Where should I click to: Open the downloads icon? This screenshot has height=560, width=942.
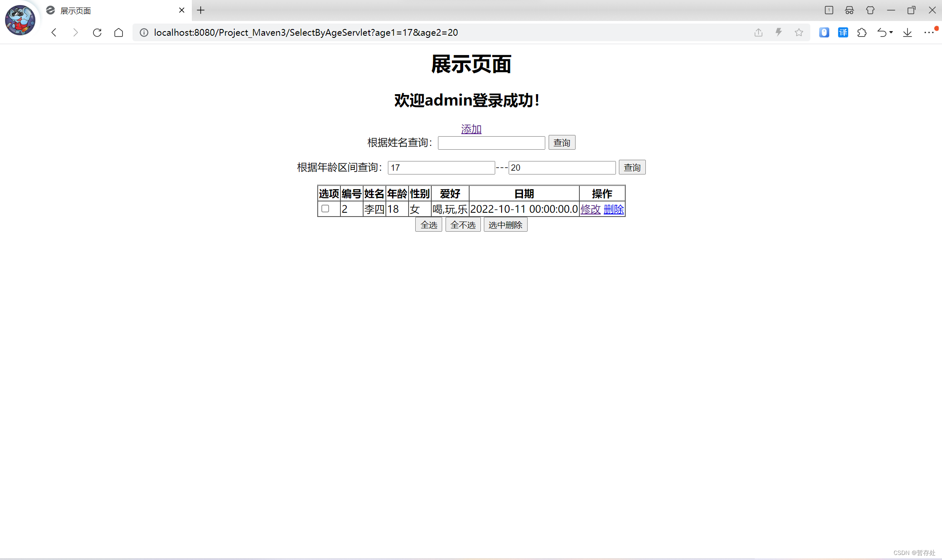(908, 32)
